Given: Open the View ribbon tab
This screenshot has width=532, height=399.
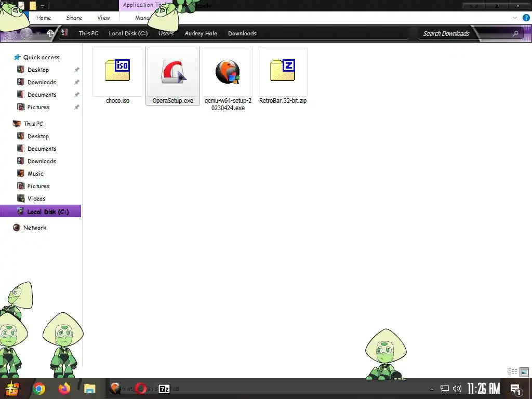Looking at the screenshot, I should pos(103,18).
